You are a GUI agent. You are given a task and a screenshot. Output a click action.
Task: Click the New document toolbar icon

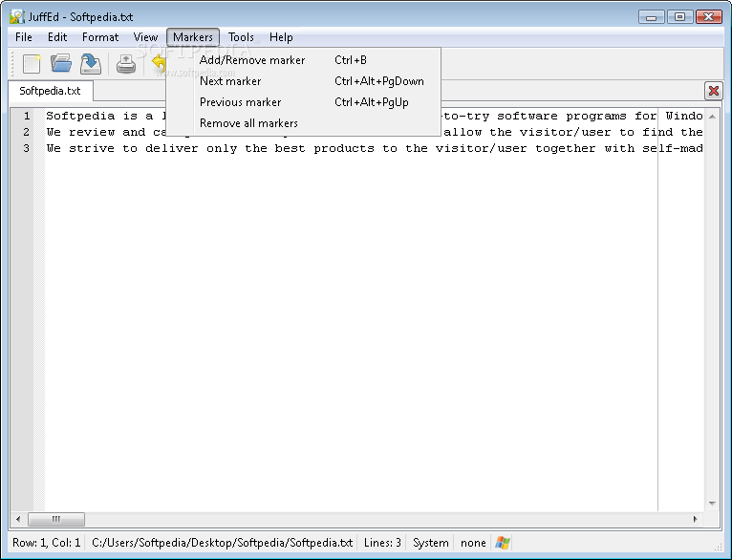click(32, 63)
